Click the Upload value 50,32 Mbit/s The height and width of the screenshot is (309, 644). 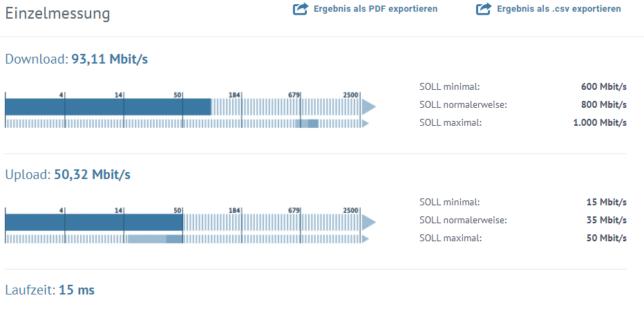point(92,174)
